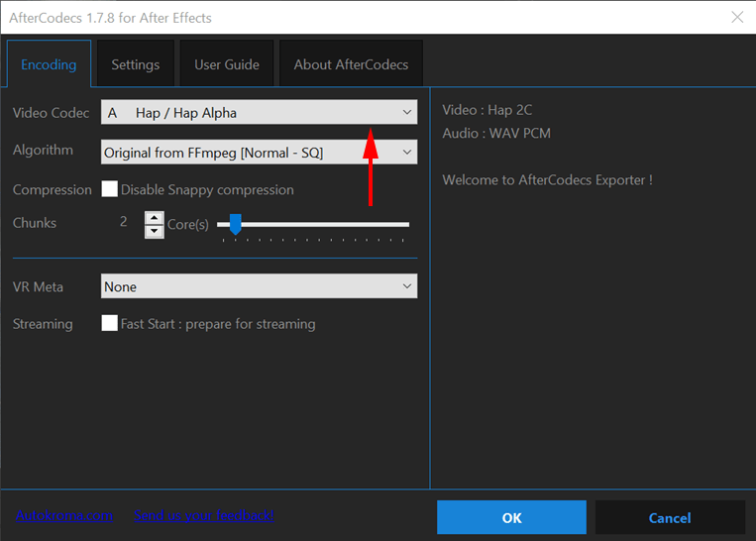Go to About AfterCodecs tab
This screenshot has height=541, width=756.
coord(351,64)
